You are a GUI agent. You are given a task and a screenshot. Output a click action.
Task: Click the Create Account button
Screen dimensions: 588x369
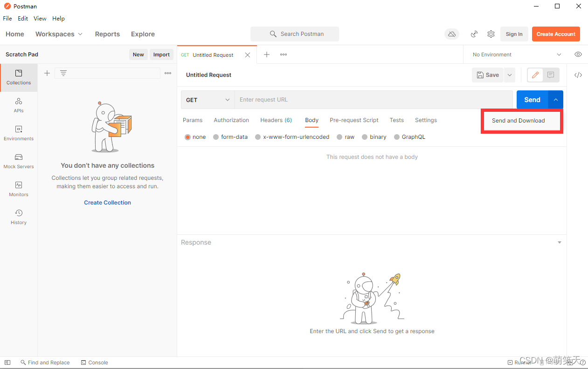click(x=556, y=34)
